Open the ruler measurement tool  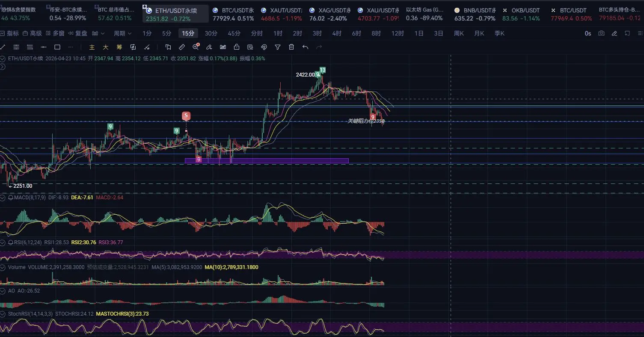(x=182, y=47)
